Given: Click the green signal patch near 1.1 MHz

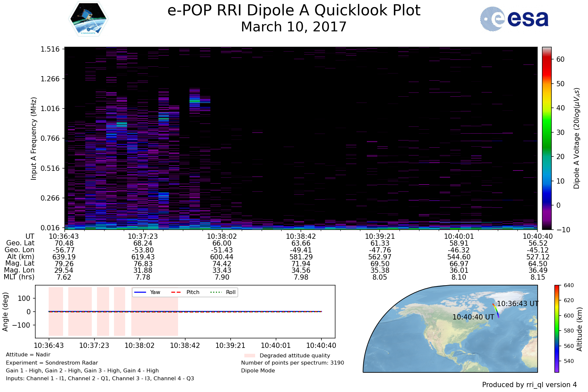Looking at the screenshot, I should [194, 101].
